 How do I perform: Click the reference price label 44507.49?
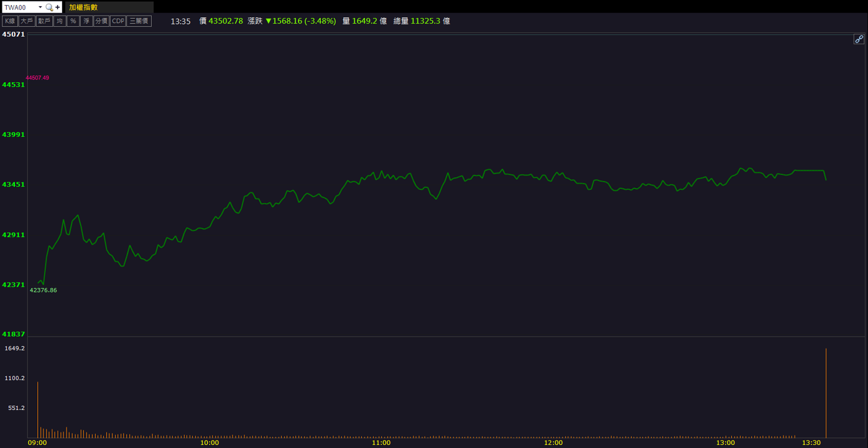point(37,78)
